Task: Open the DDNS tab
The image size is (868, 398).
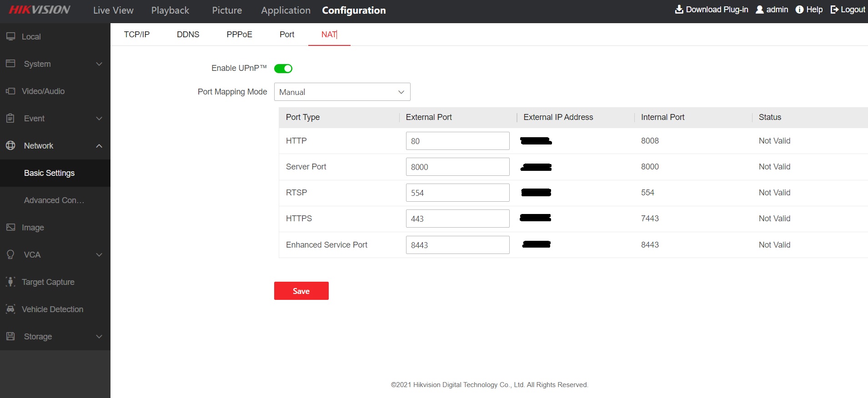Action: pos(188,35)
